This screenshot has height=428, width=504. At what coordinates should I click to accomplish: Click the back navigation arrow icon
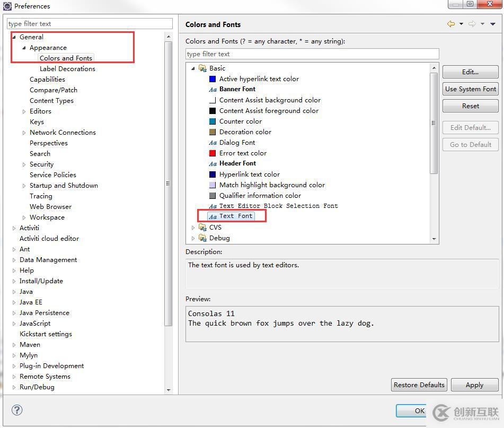(x=451, y=24)
